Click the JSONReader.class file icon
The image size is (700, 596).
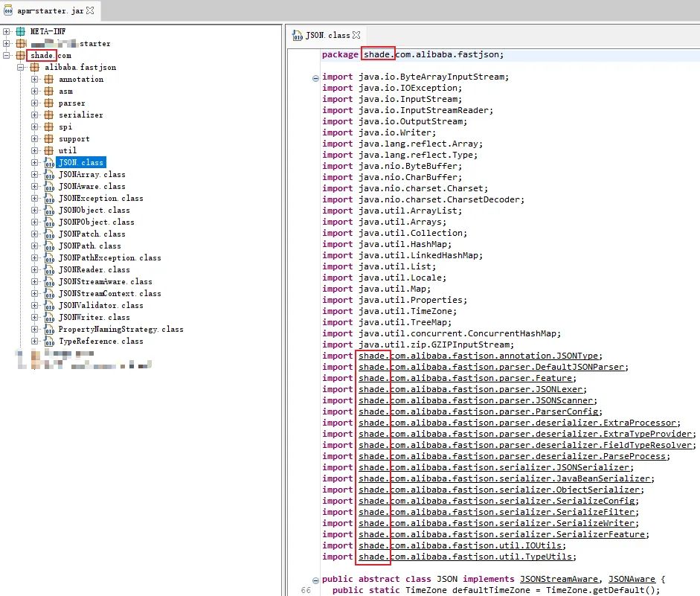(x=49, y=269)
